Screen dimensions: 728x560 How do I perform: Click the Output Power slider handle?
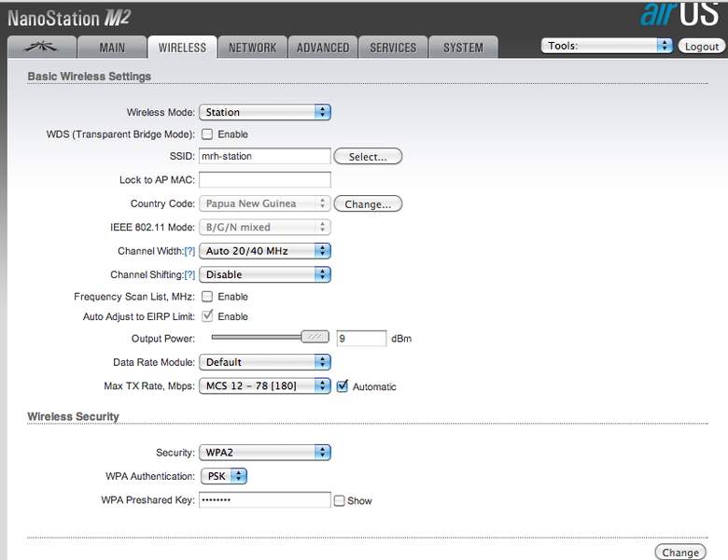[315, 337]
